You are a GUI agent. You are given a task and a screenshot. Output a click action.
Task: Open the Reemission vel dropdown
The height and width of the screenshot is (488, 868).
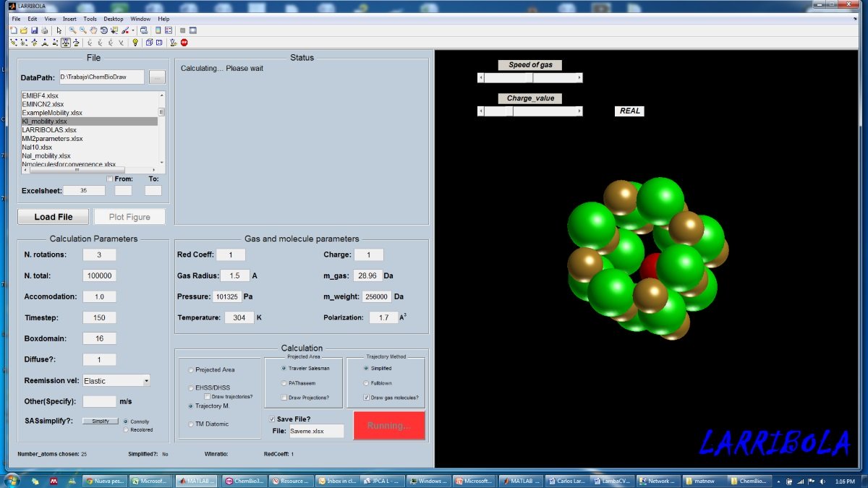[146, 380]
